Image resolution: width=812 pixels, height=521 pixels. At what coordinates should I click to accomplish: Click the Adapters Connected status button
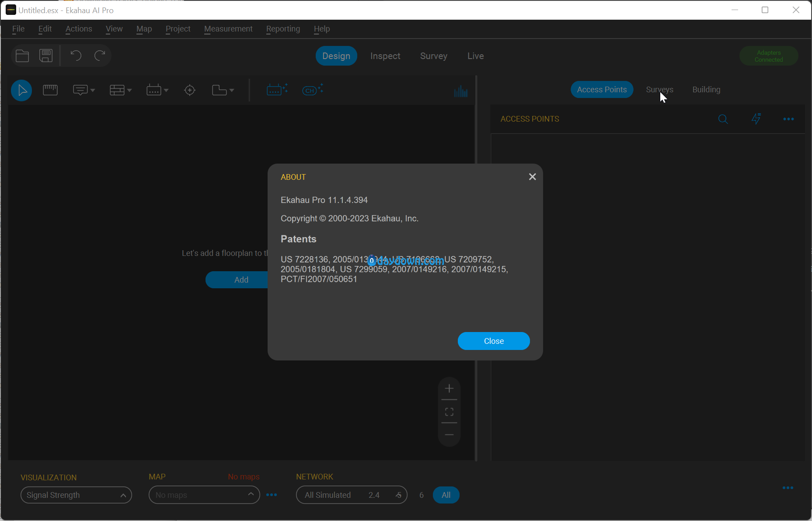[x=769, y=56]
